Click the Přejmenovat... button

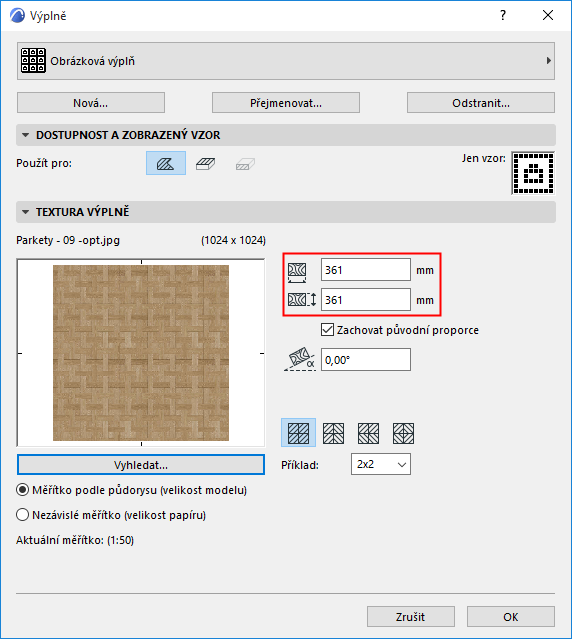[x=286, y=103]
